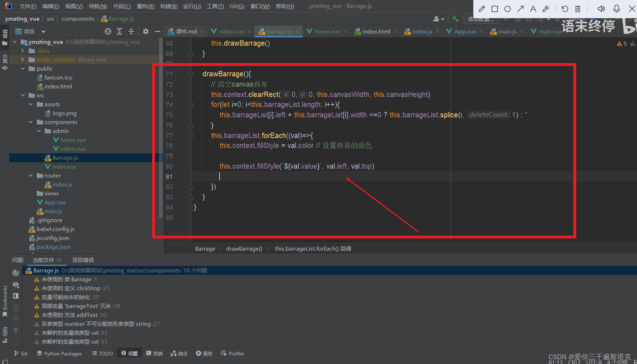Select babel.config.js in project tree
Screen dimensions: 637x364
point(55,229)
